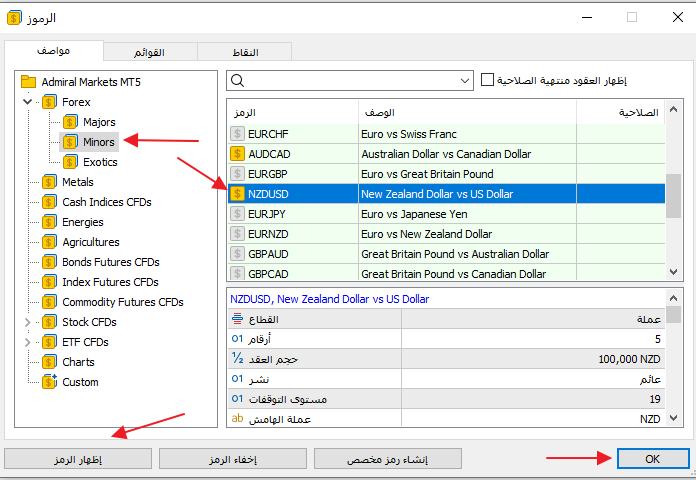The width and height of the screenshot is (696, 480).
Task: Click the gray dollar icon beside EURGBP
Action: pos(237,174)
